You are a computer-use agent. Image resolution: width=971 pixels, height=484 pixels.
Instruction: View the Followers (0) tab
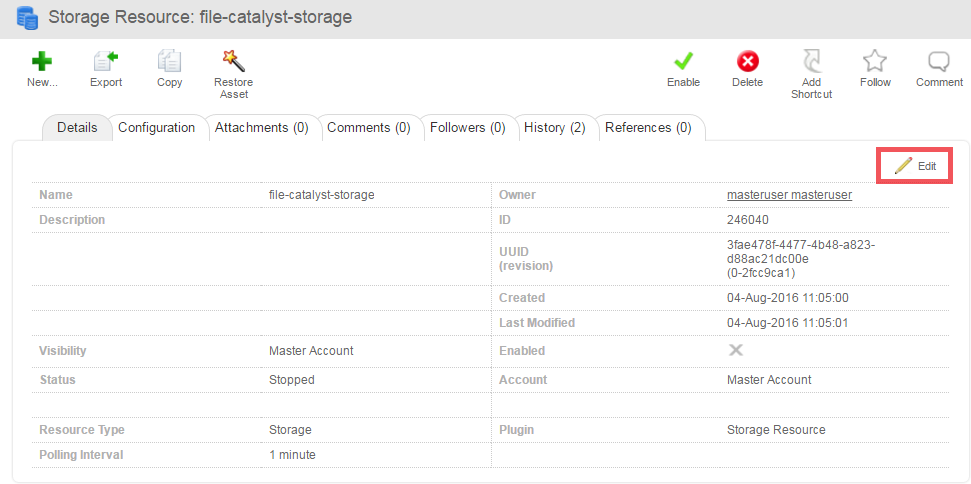(468, 127)
